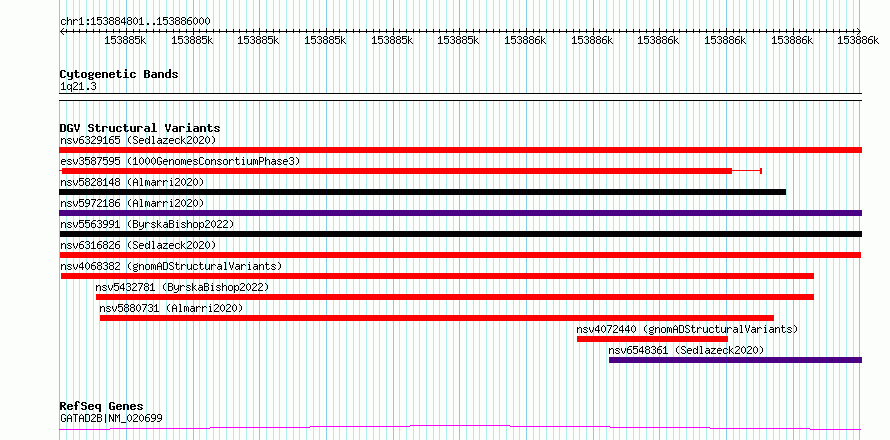Click nsv5972186 (Almarri2020) label

pyautogui.click(x=132, y=203)
